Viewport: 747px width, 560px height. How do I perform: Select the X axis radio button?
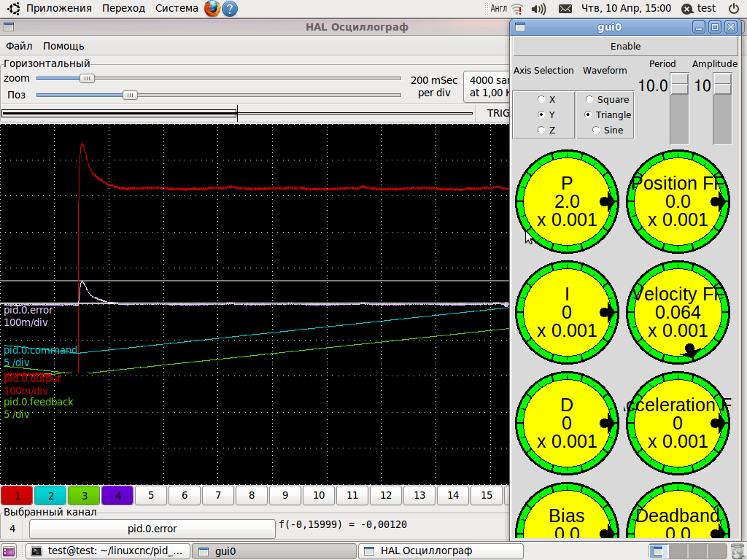point(541,100)
